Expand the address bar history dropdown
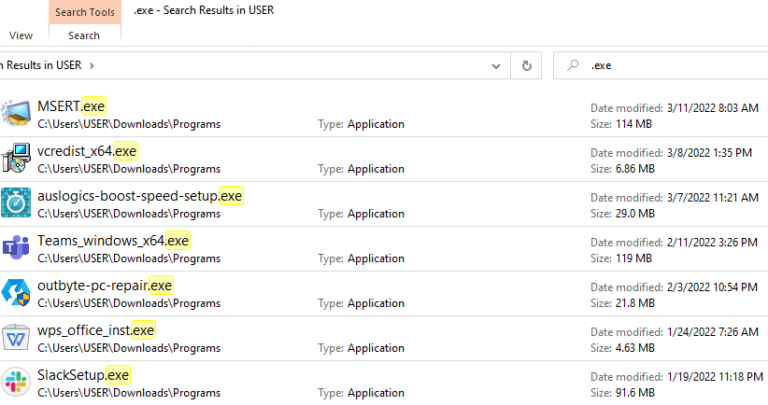 (497, 66)
